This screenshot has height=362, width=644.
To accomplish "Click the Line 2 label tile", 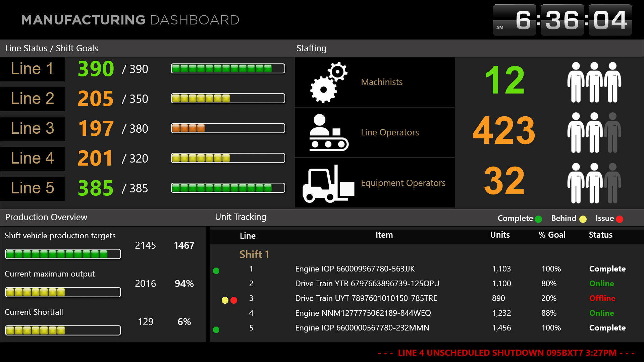I will tap(33, 99).
